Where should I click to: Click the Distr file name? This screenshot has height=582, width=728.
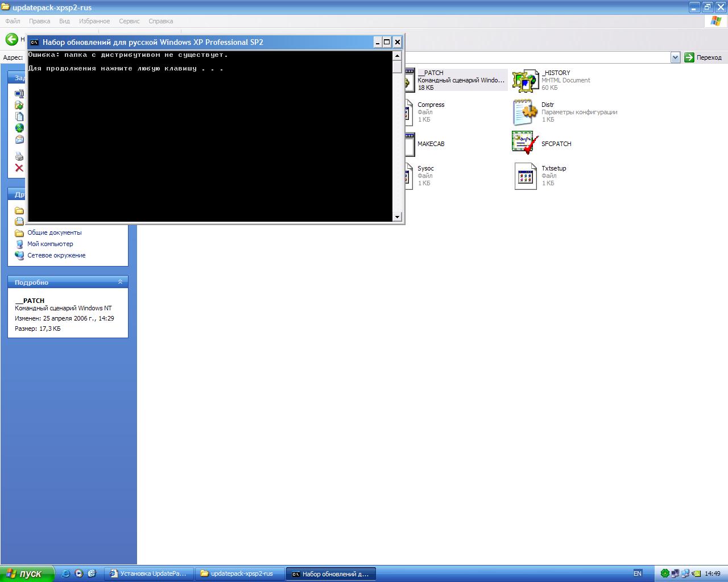[x=548, y=105]
